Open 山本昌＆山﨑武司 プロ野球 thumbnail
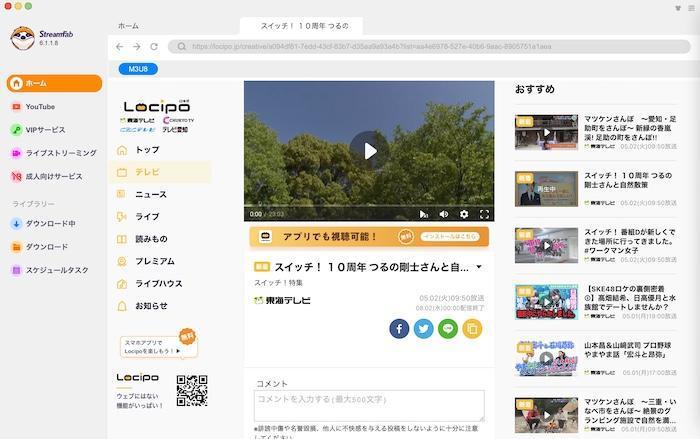 (546, 359)
